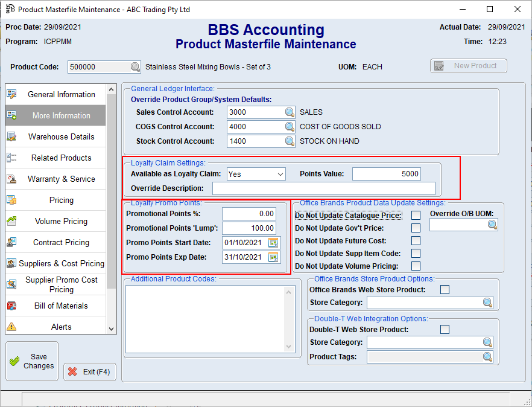The image size is (532, 407).
Task: Click the Save Changes button
Action: (x=32, y=361)
